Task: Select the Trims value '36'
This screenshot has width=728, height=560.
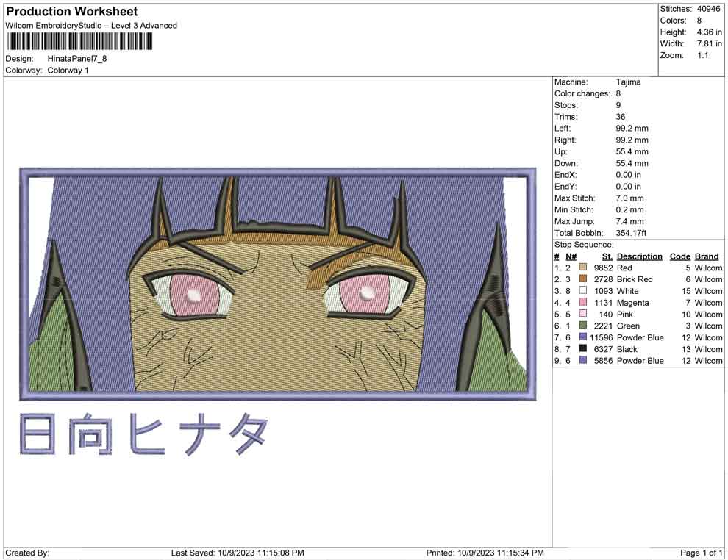Action: tap(621, 116)
